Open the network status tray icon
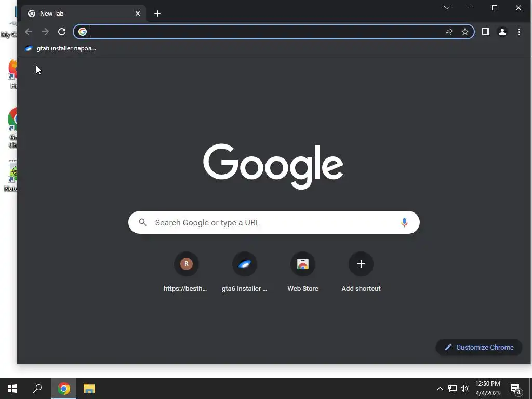 coord(453,389)
